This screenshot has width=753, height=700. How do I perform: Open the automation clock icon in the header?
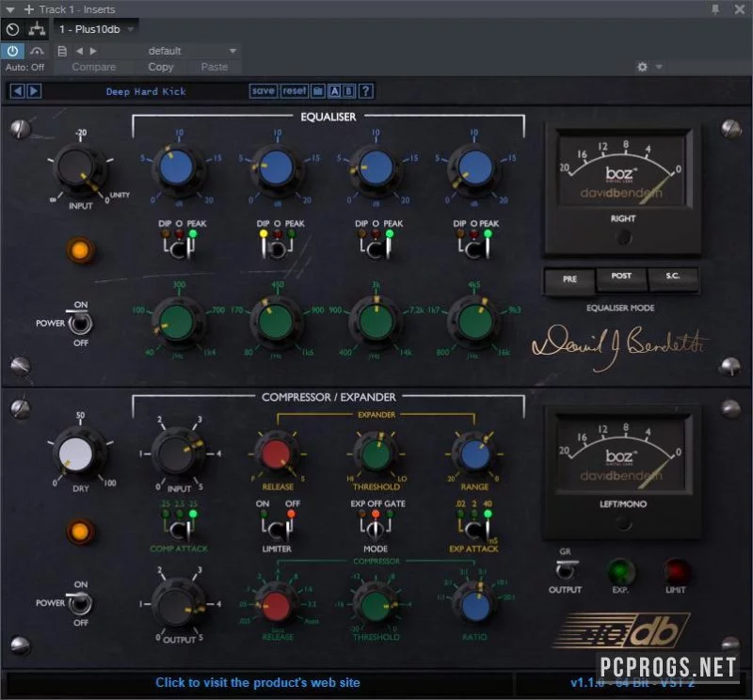pyautogui.click(x=12, y=30)
